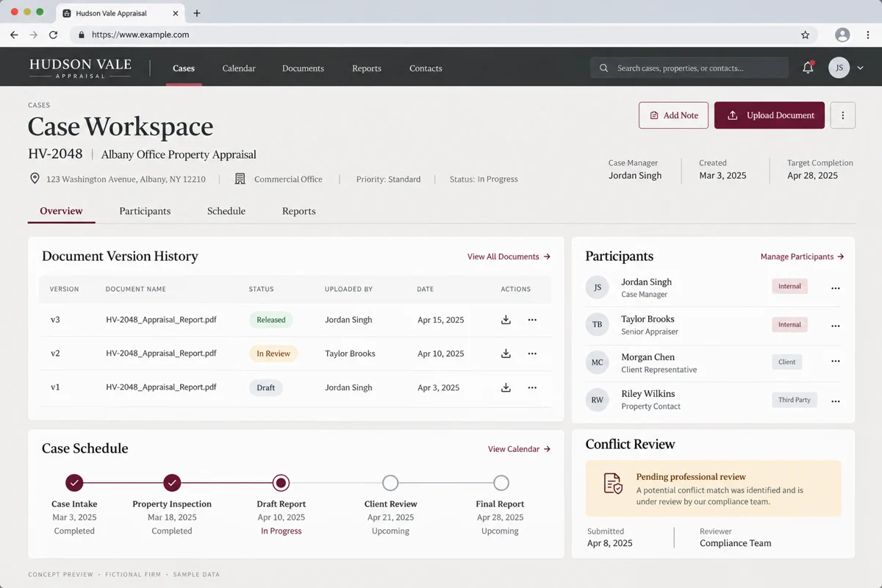Select the Draft Report milestone marker
This screenshot has height=588, width=882.
click(281, 483)
